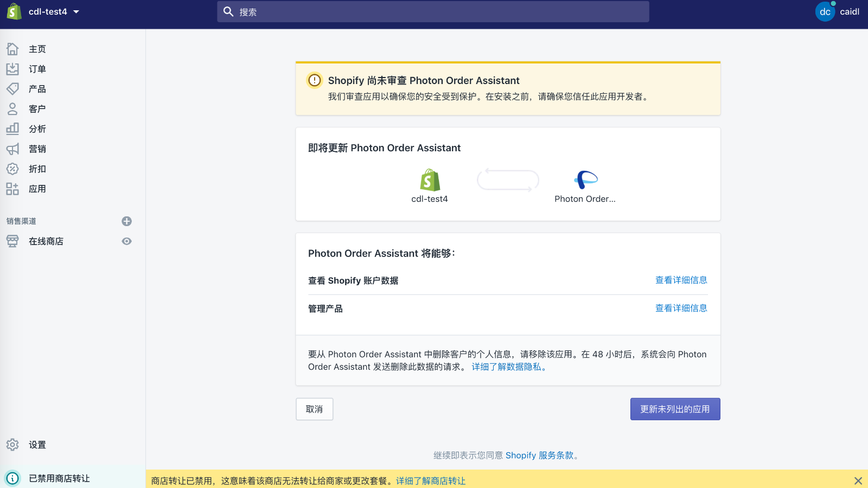The height and width of the screenshot is (488, 868).
Task: Dismiss the yellow store transfer banner
Action: (x=858, y=481)
